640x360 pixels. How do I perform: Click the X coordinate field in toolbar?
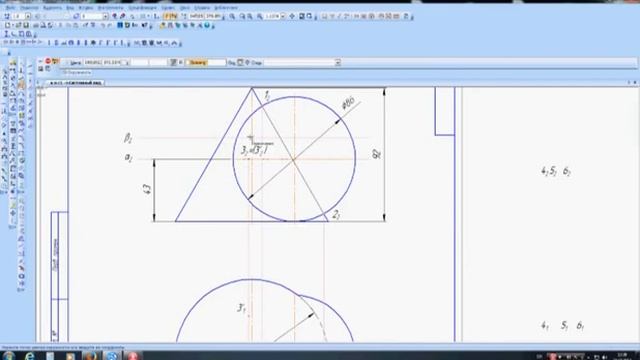(x=196, y=16)
